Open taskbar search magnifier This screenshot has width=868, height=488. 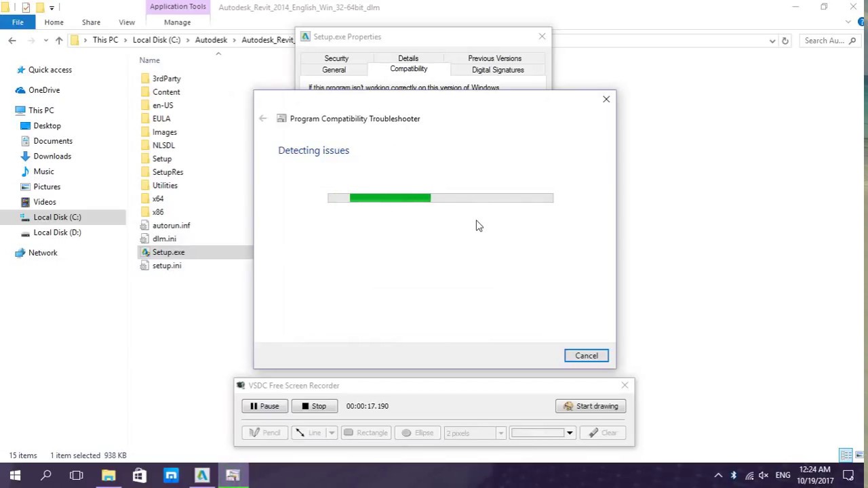[46, 476]
